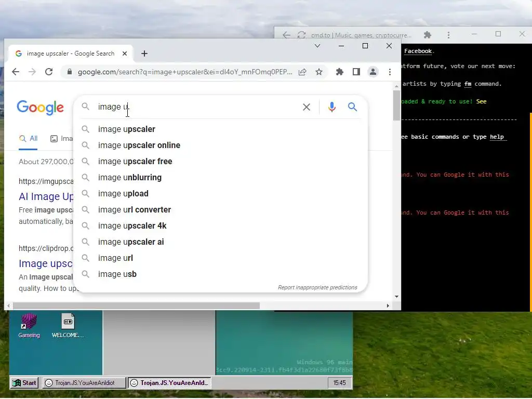
Task: Open the Extensions puzzle icon in Google window
Action: (340, 72)
